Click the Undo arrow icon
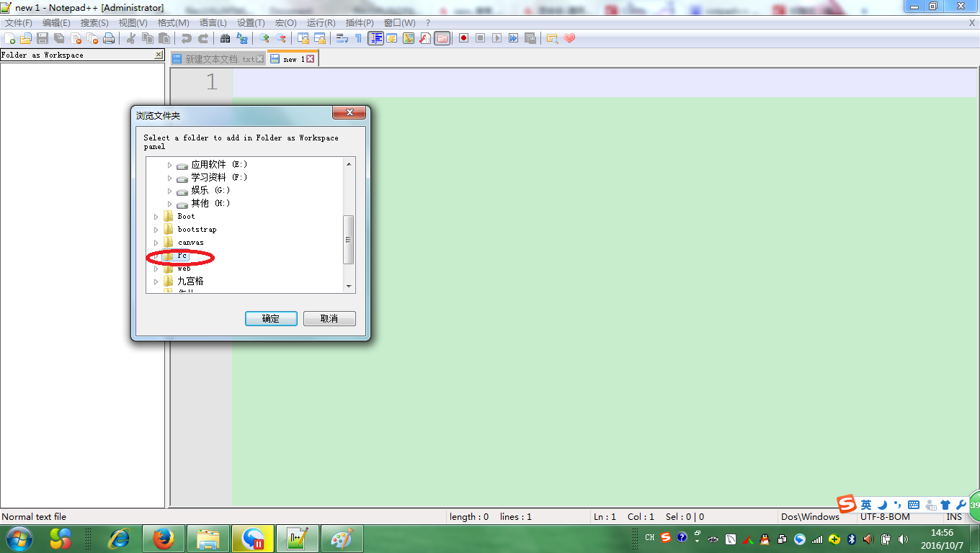980x553 pixels. [187, 38]
